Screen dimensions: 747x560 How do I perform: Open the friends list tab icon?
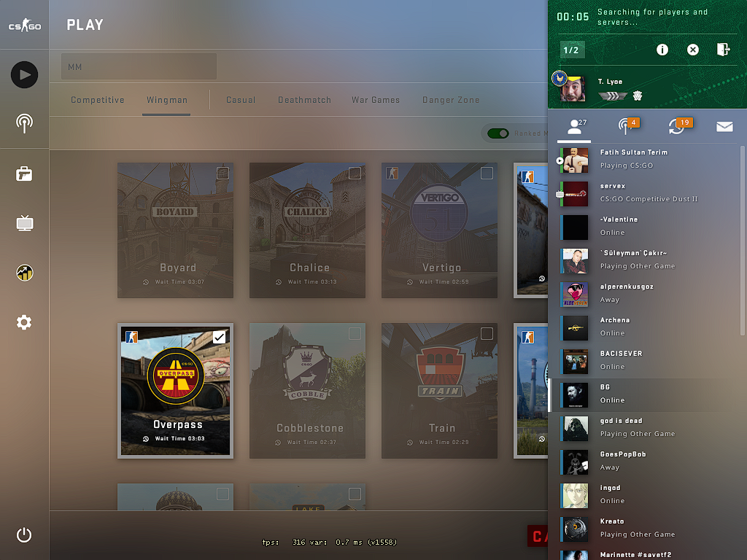[575, 127]
